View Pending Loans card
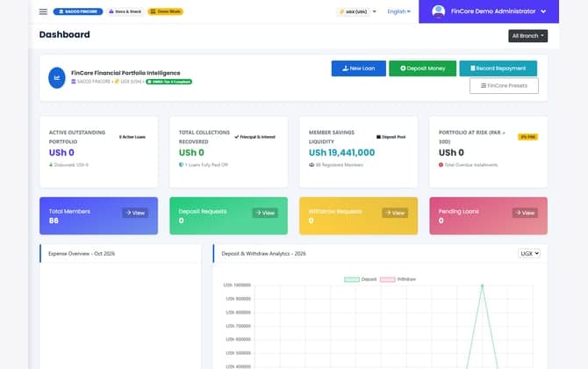Image resolution: width=588 pixels, height=369 pixels. (x=525, y=213)
